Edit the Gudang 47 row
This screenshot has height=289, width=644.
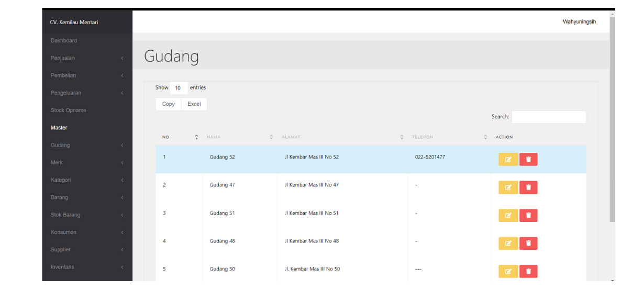coord(508,187)
